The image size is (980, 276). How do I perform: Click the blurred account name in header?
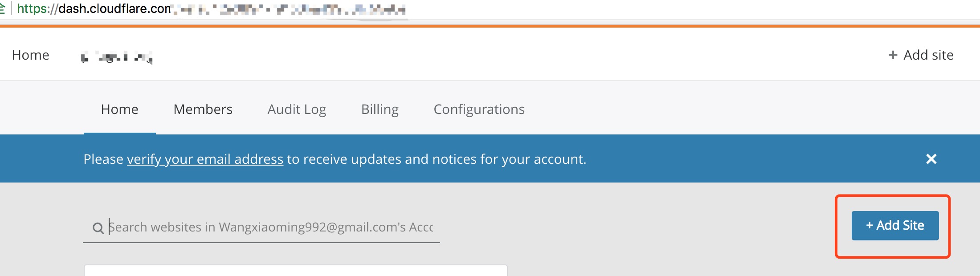point(117,57)
